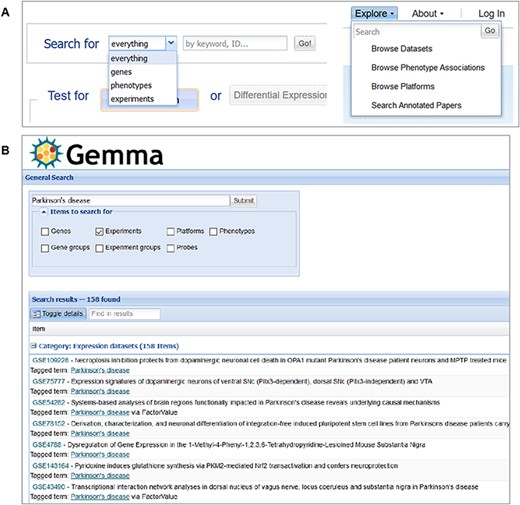This screenshot has width=520, height=505.
Task: Click the Differential Expression button
Action: [278, 95]
